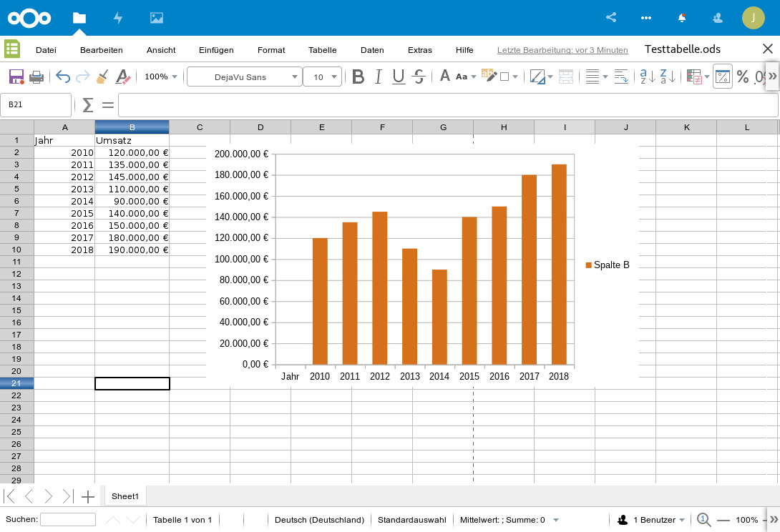Toggle Bold formatting
780x532 pixels.
point(359,77)
